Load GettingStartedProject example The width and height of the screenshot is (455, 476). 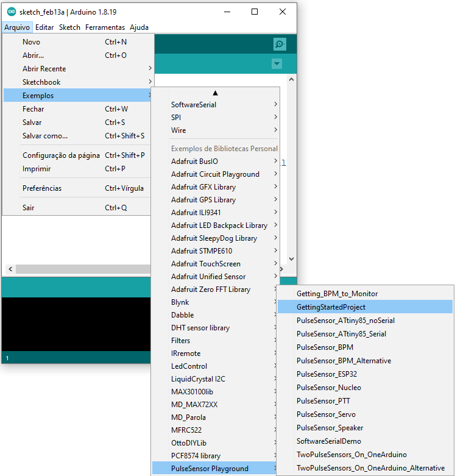click(365, 307)
